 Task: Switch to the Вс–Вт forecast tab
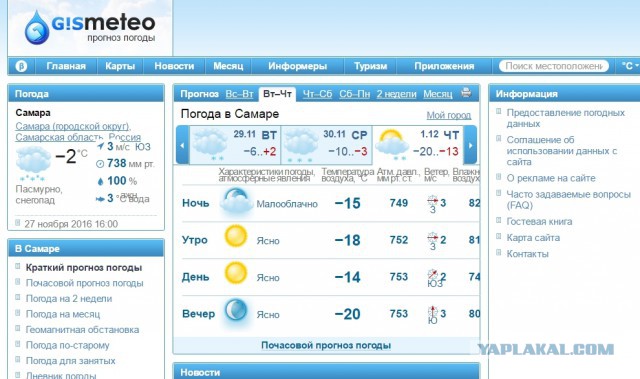coord(240,94)
